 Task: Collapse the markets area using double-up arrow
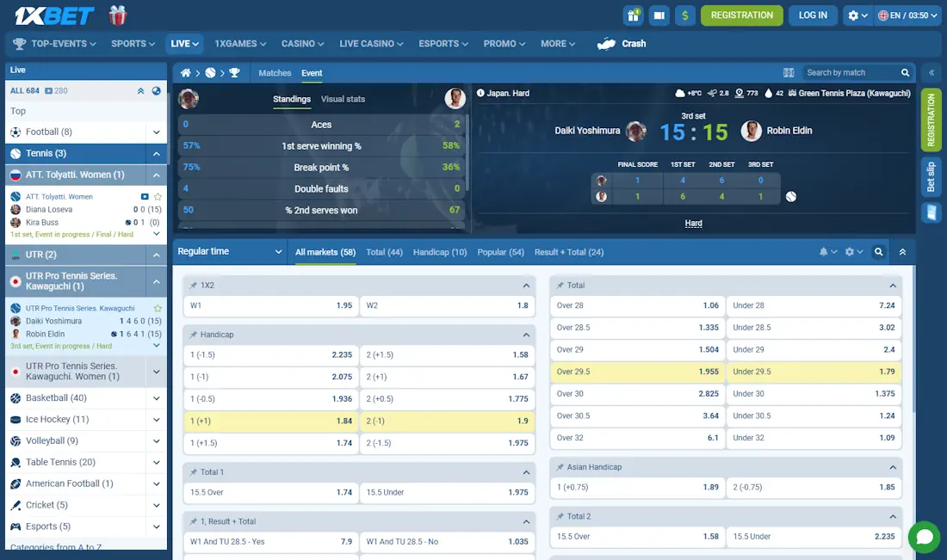(902, 252)
